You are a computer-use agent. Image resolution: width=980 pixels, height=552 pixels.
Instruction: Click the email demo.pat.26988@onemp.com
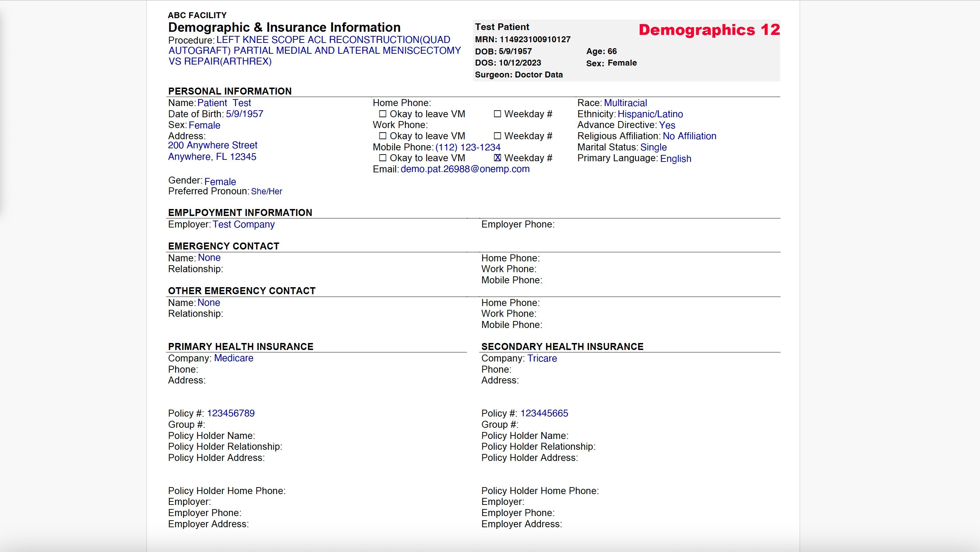coord(465,169)
